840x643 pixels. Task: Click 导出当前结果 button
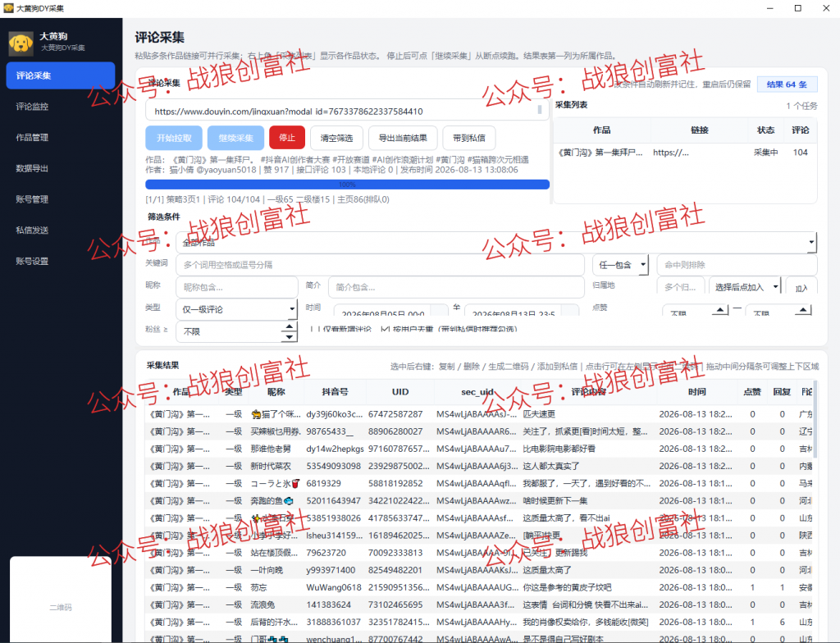coord(403,138)
